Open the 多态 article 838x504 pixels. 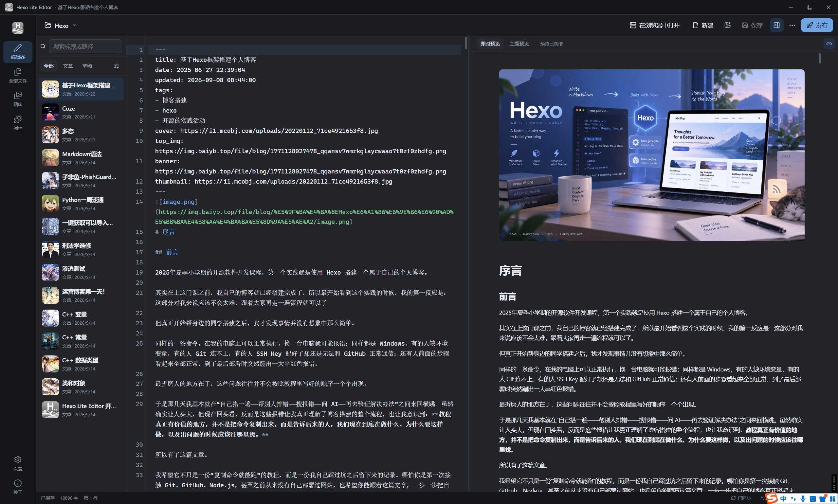coord(81,135)
